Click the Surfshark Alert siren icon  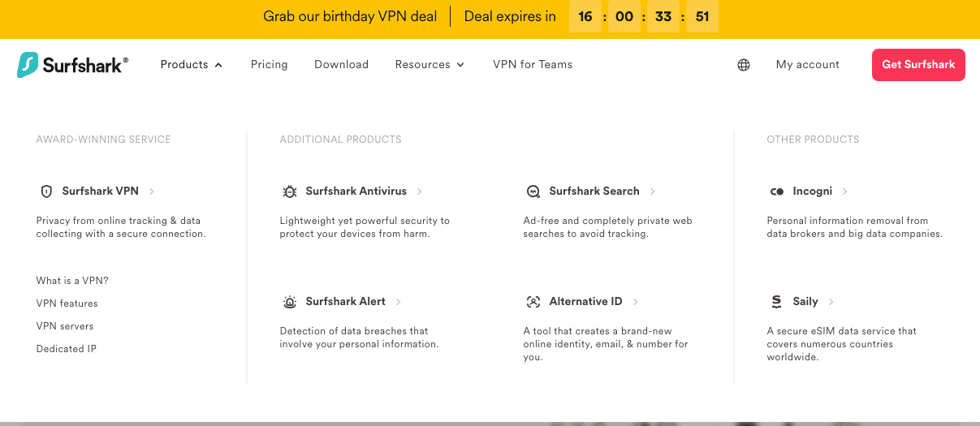point(290,302)
